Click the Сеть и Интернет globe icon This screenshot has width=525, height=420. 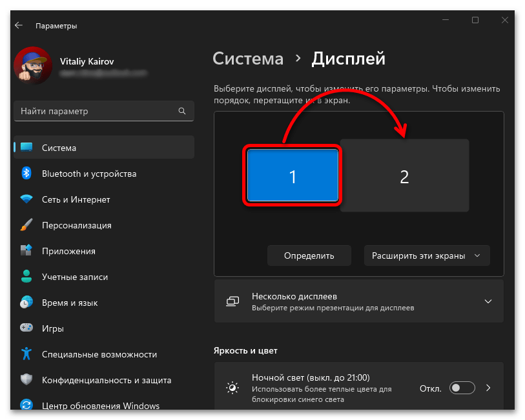[26, 199]
